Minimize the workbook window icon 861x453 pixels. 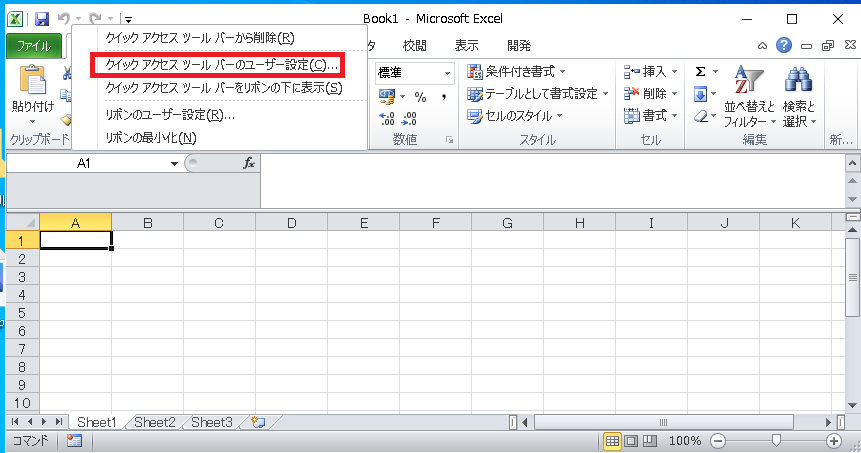[x=806, y=46]
